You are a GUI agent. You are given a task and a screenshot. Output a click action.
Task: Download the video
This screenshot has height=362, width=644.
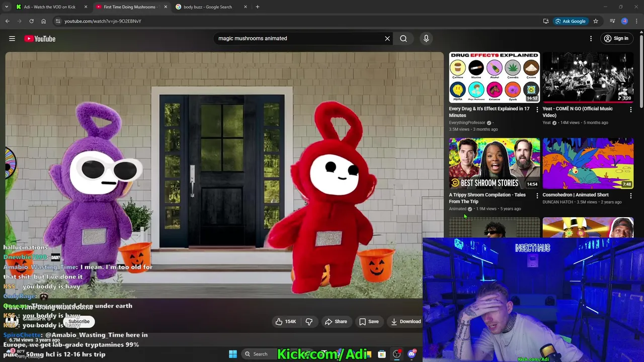(406, 322)
